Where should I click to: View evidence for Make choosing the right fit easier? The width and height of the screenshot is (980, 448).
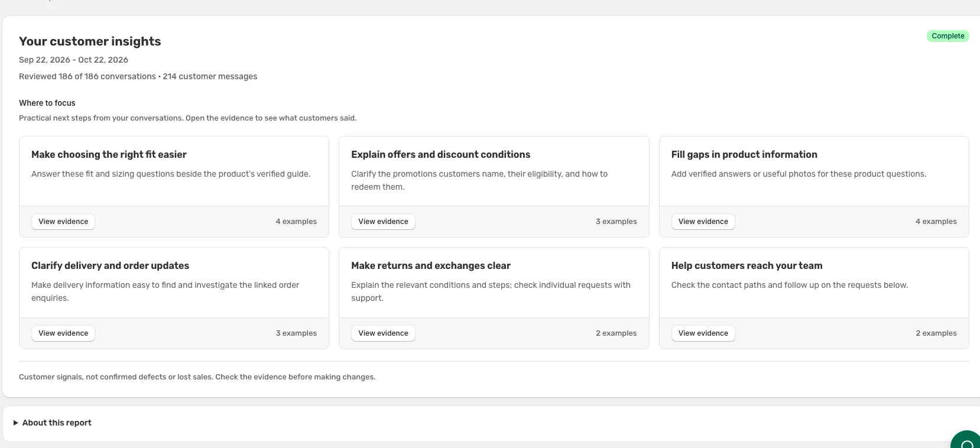click(x=63, y=222)
